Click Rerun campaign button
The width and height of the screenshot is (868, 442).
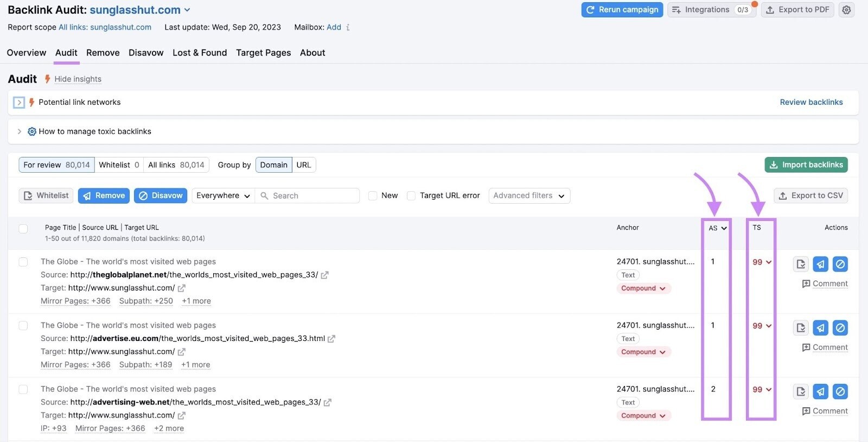tap(622, 10)
